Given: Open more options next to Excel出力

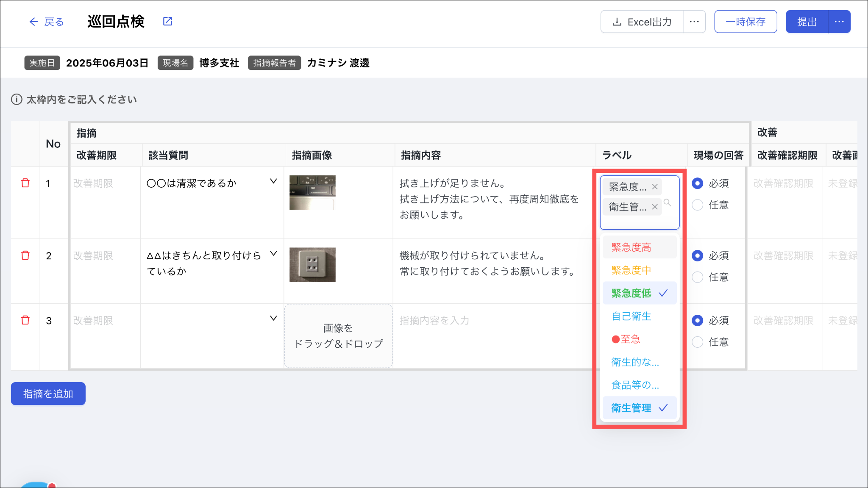Looking at the screenshot, I should 694,22.
